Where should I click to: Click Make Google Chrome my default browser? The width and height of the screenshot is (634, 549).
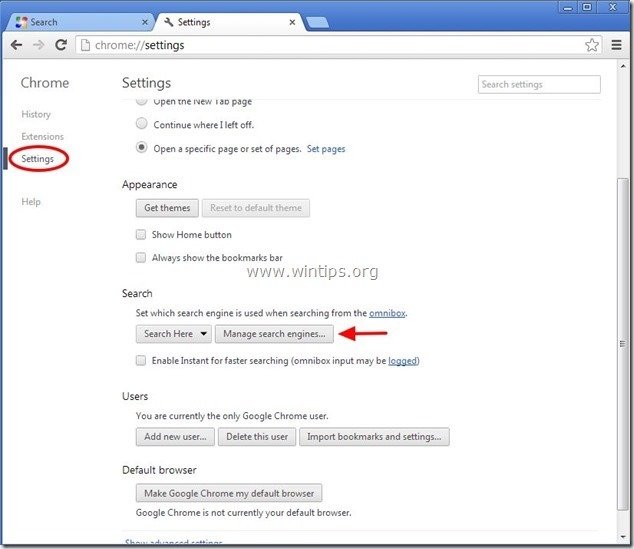(x=229, y=493)
